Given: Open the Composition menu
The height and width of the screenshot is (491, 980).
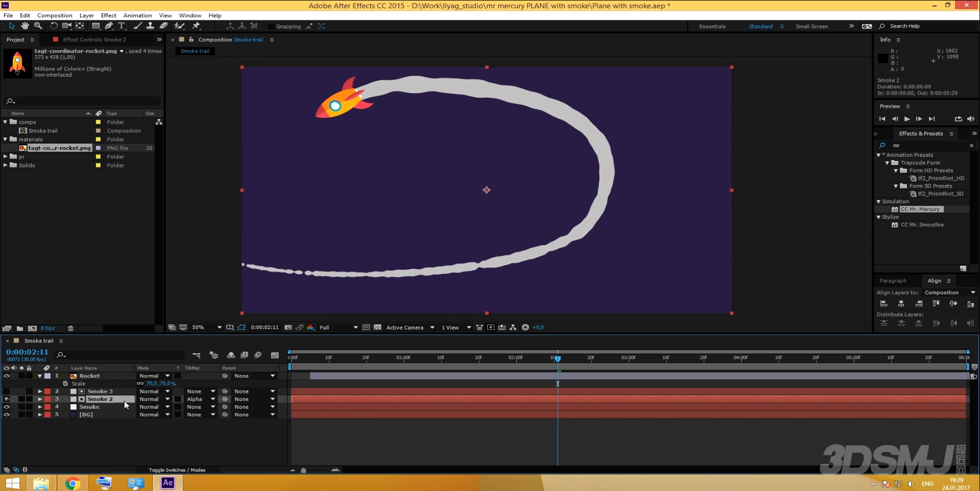Looking at the screenshot, I should 55,15.
